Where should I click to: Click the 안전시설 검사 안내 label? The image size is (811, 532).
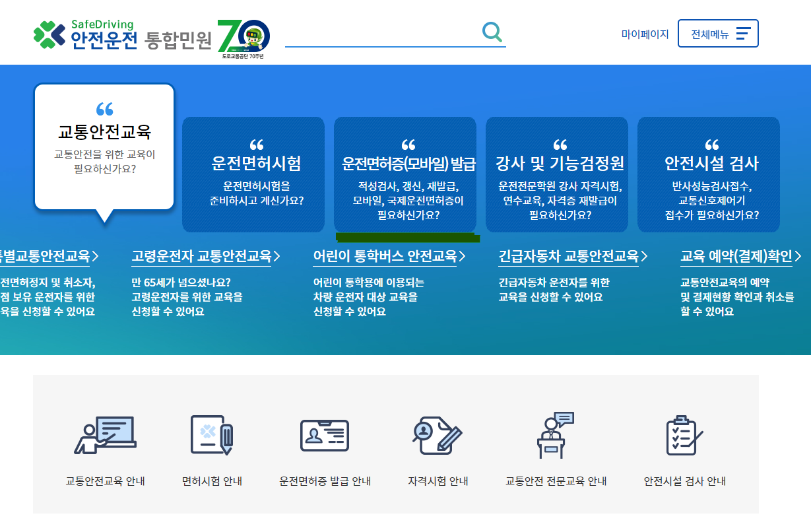(x=684, y=481)
